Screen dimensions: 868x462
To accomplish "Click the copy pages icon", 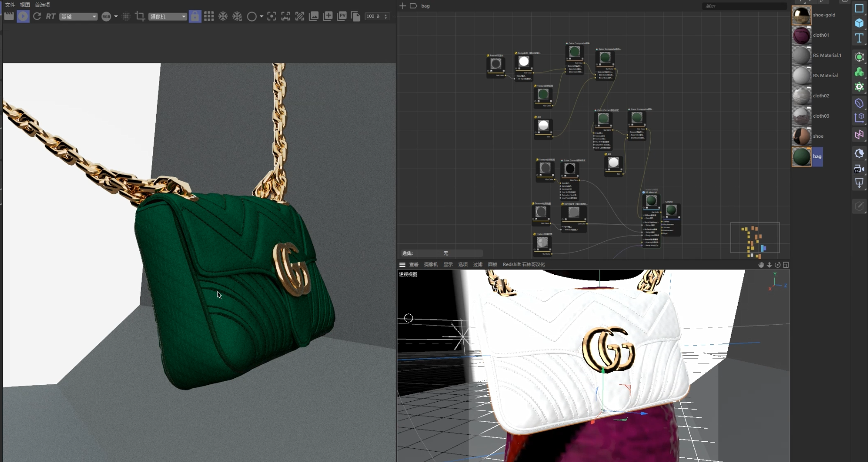I will [x=356, y=16].
